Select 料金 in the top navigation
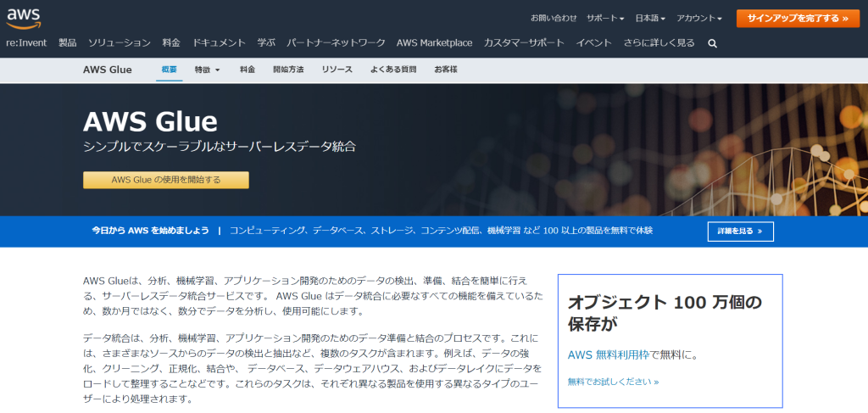868x413 pixels. pos(171,42)
